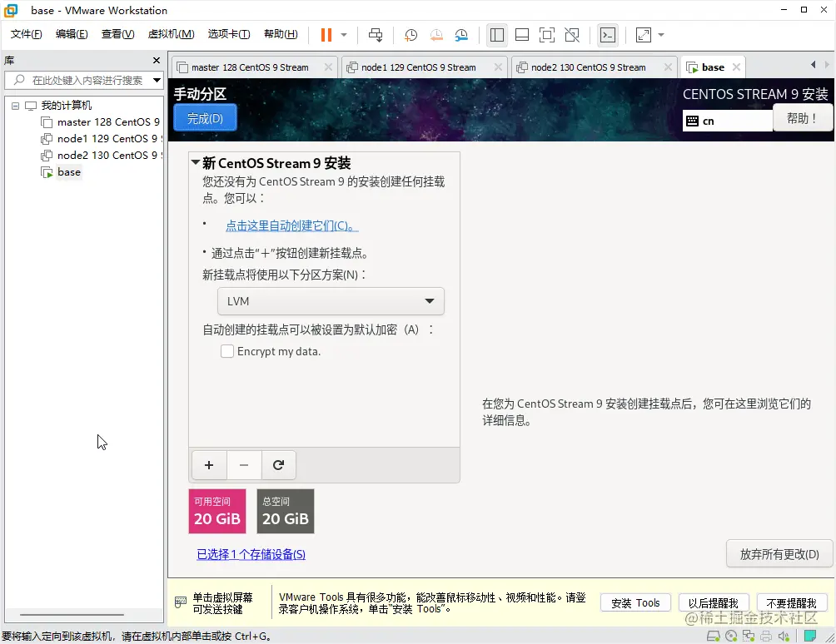Open the snapshot manager
Image resolution: width=836 pixels, height=644 pixels.
[462, 35]
